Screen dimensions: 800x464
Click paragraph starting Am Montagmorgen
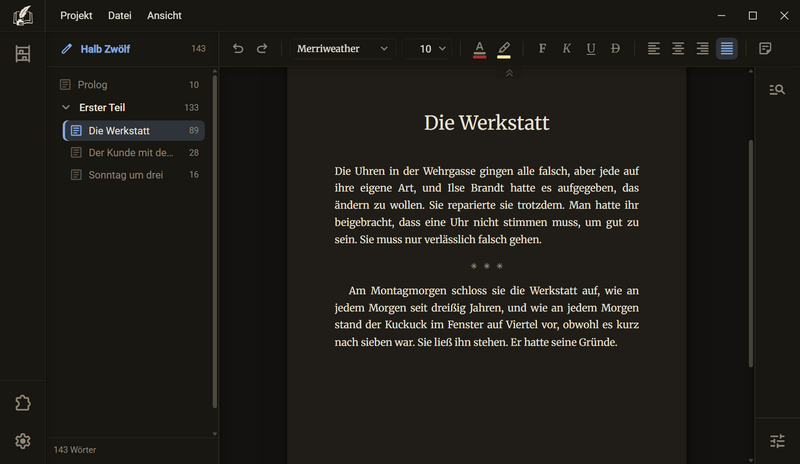pos(487,316)
